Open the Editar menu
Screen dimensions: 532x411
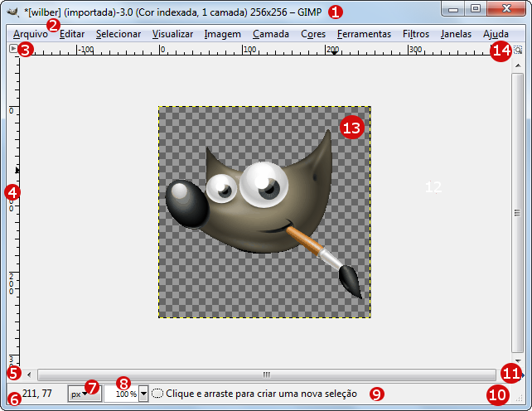pos(72,34)
